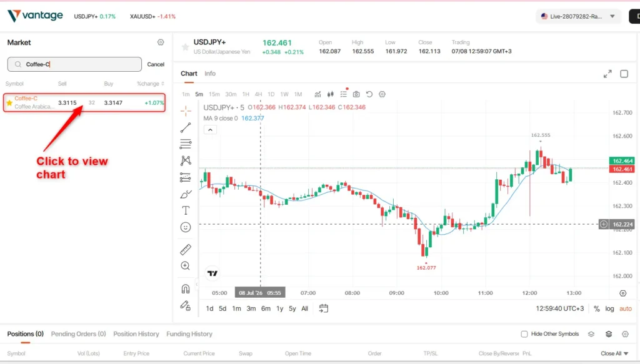Open timezone menu at 12:59:40 UTC+3
The width and height of the screenshot is (640, 364).
tap(560, 308)
